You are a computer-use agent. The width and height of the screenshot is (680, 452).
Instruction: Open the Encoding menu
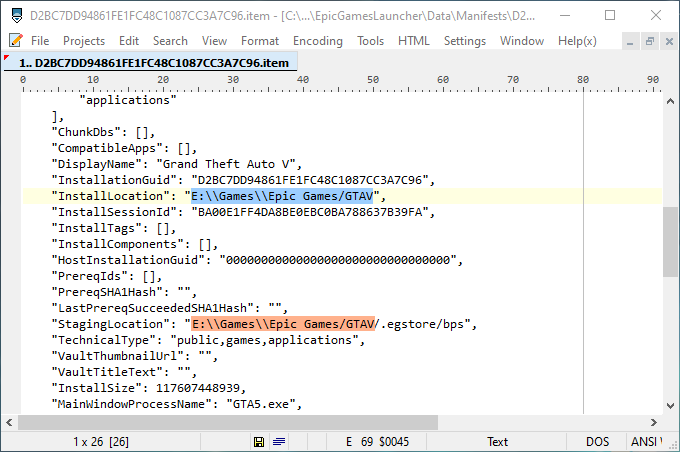[317, 41]
